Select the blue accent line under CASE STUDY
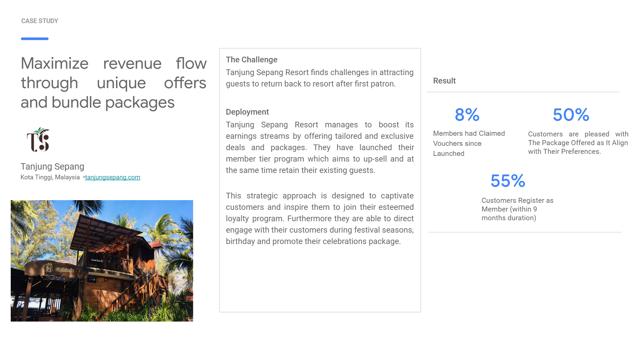Viewport: 644px width, 362px height. tap(35, 39)
